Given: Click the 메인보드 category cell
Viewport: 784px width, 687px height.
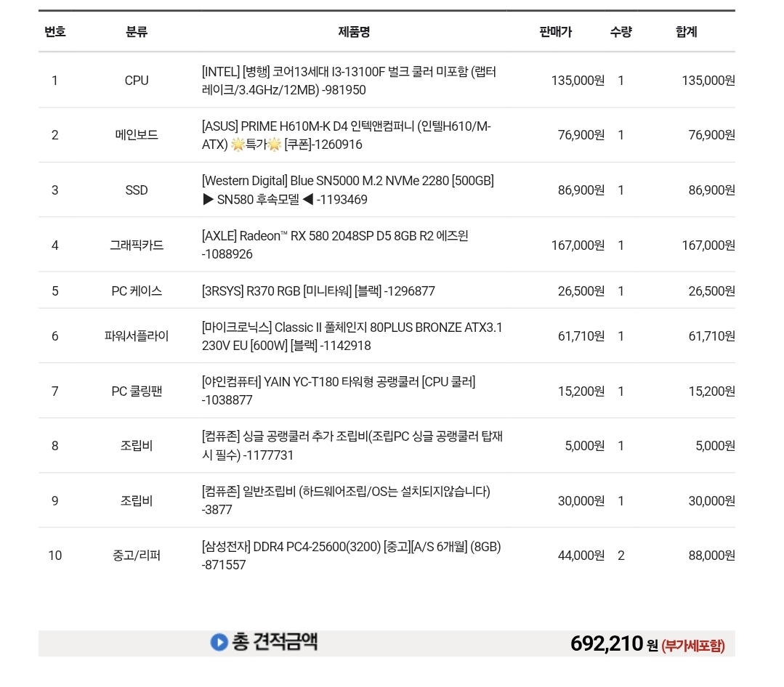Looking at the screenshot, I should (x=137, y=135).
